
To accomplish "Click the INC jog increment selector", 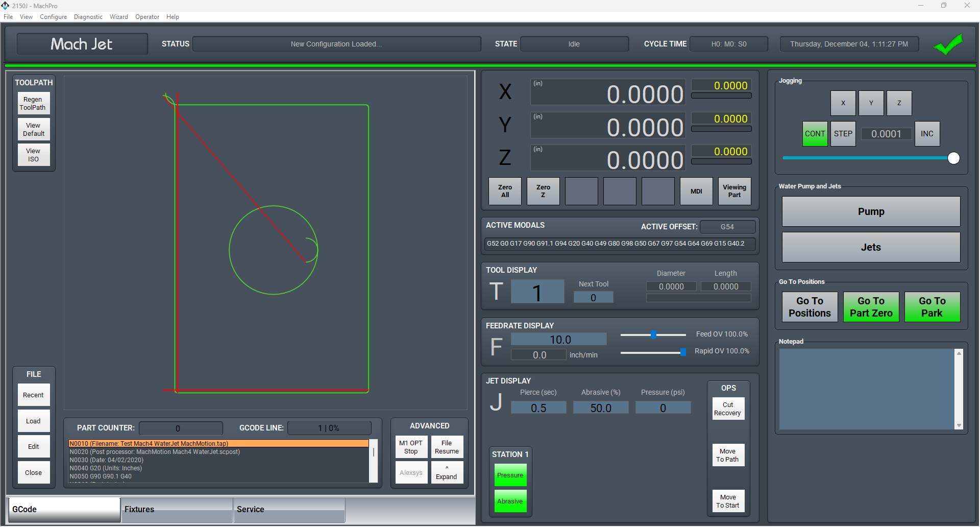I will [x=927, y=133].
